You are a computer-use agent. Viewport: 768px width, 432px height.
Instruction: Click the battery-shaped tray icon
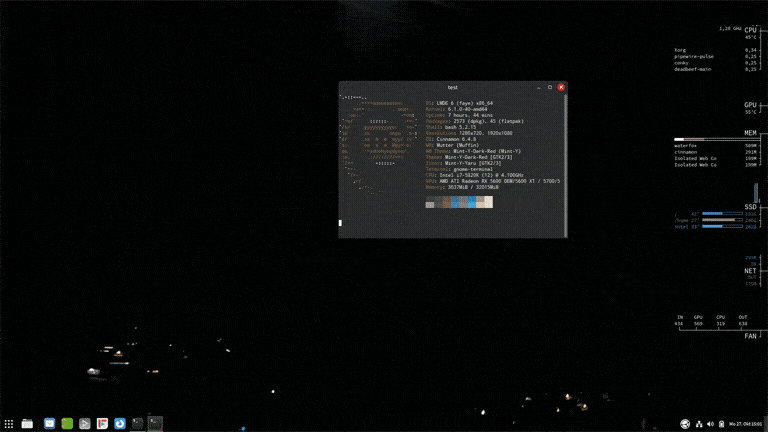[721, 424]
